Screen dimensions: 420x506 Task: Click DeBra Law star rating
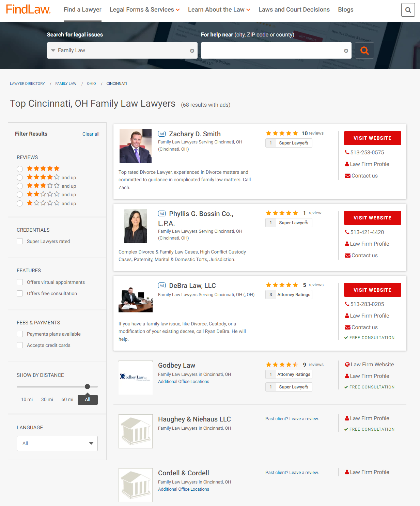(282, 285)
